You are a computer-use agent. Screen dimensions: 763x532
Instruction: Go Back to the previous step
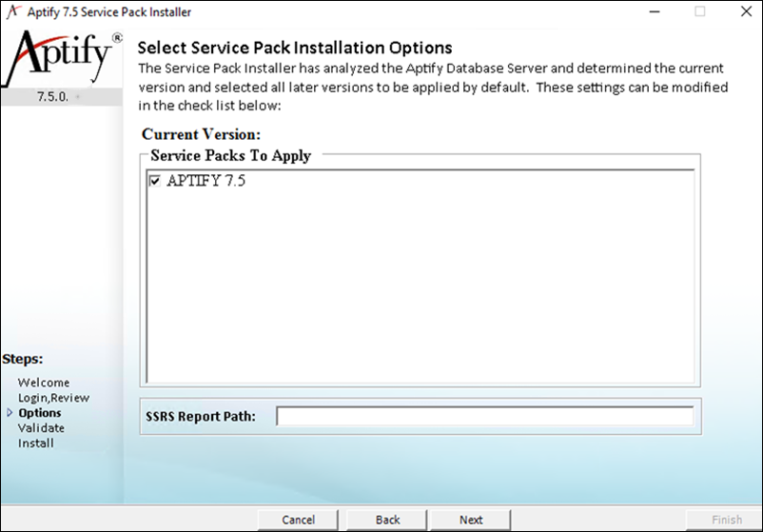tap(387, 520)
